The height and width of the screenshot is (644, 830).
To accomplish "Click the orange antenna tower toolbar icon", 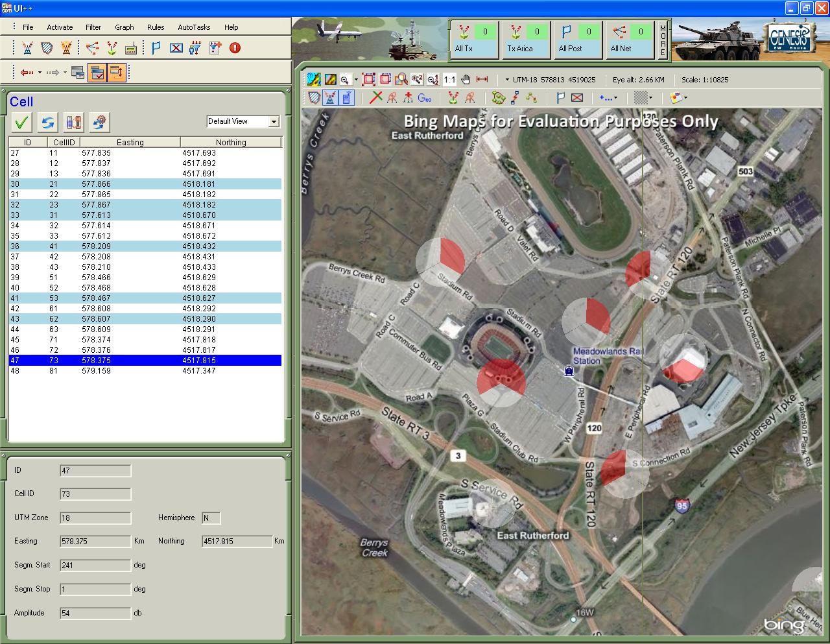I will coord(65,48).
